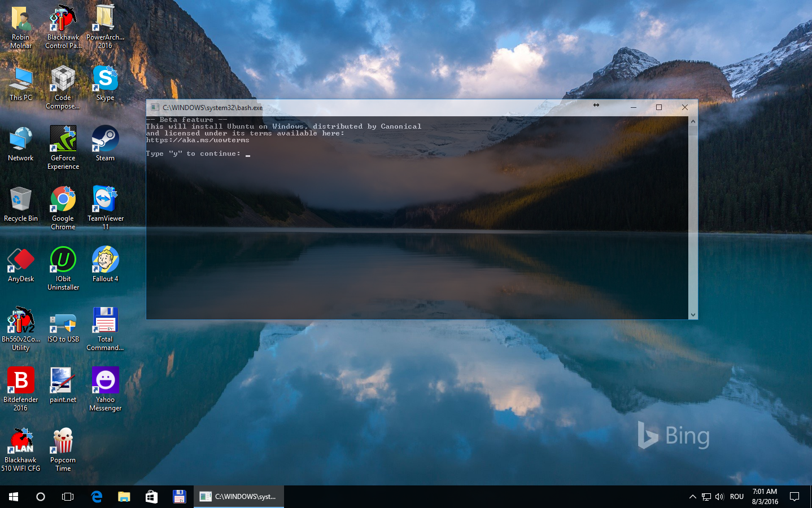Launch Microsoft Edge from the taskbar
The image size is (812, 508).
coord(97,497)
